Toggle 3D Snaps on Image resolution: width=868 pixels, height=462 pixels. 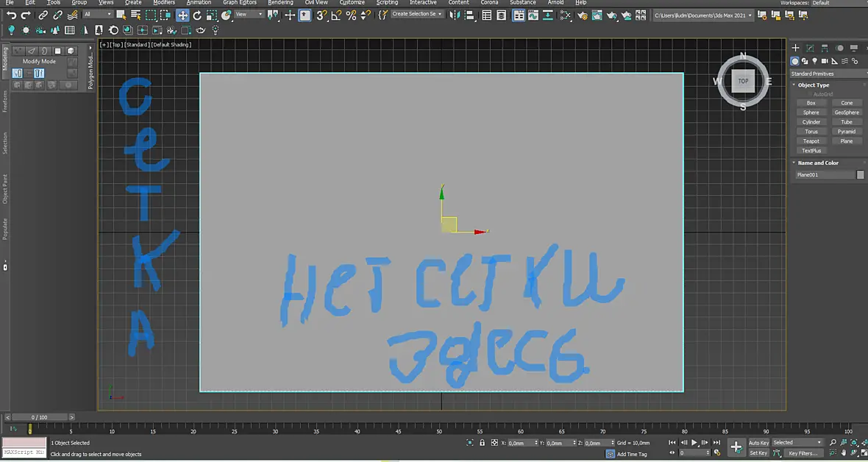pyautogui.click(x=321, y=15)
